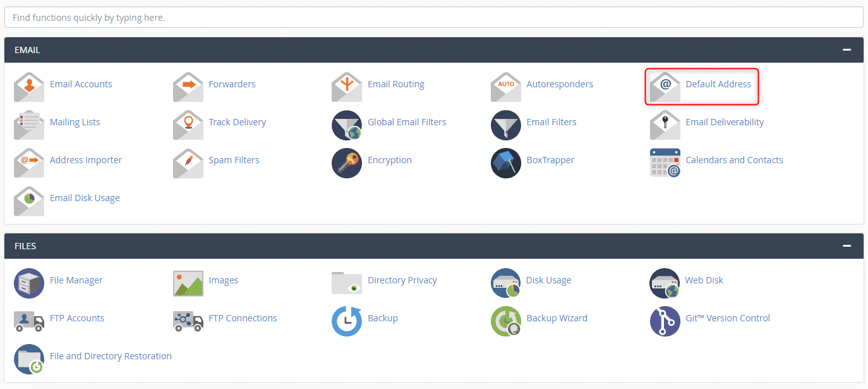Click the BoxTrapper icon

point(505,163)
